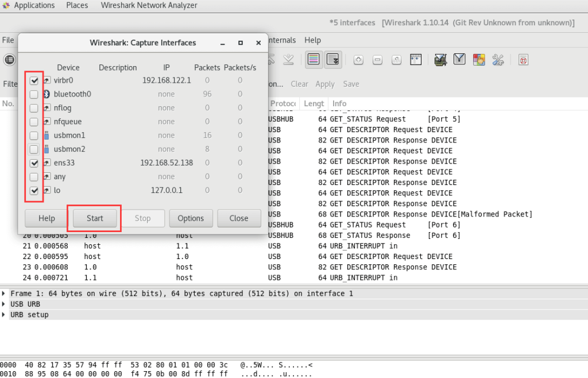The image size is (588, 378).
Task: Click Start in Capture Interfaces dialog
Action: 95,218
